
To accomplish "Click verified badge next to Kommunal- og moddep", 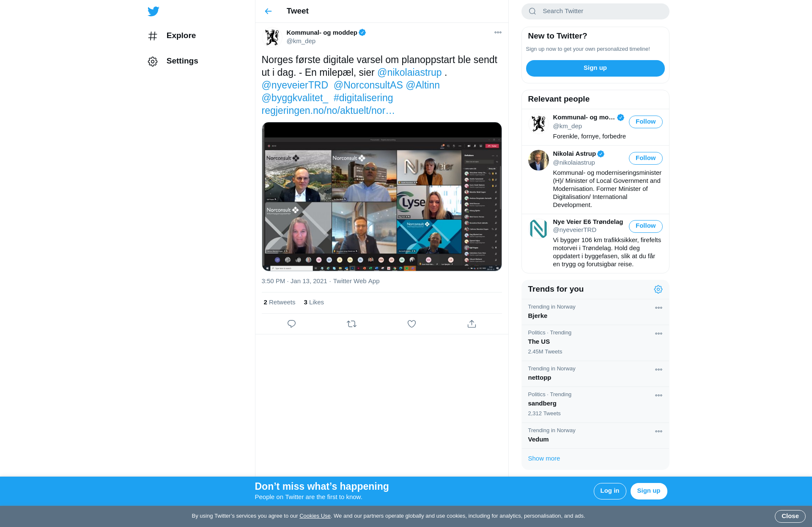I will pos(362,33).
